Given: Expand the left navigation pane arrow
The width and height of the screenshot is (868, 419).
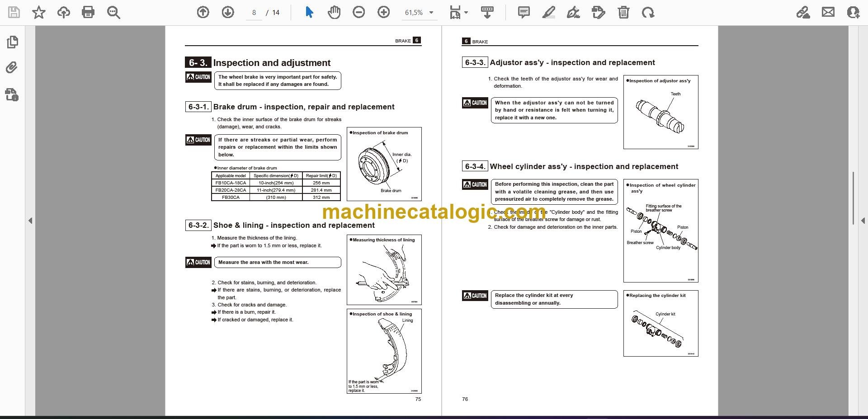Looking at the screenshot, I should click(30, 221).
